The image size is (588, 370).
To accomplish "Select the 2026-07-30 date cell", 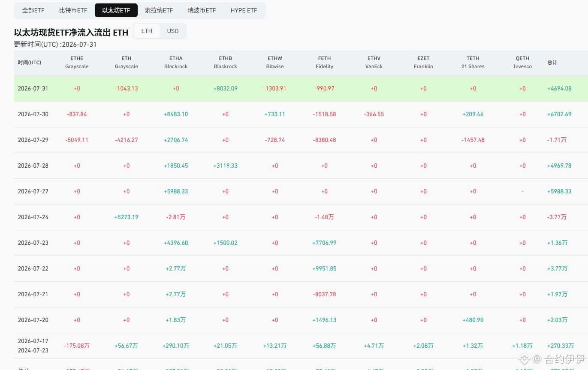I will (33, 114).
